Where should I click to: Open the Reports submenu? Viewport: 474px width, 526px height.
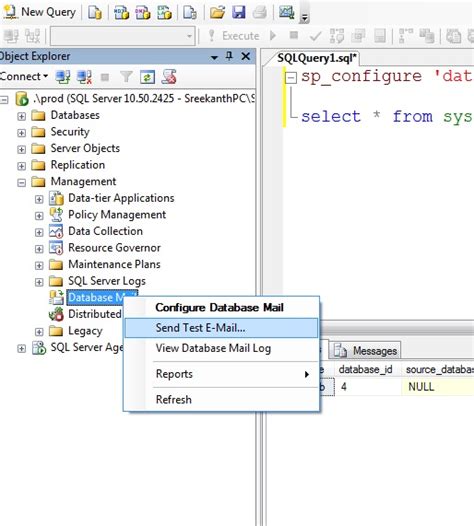[x=221, y=374]
